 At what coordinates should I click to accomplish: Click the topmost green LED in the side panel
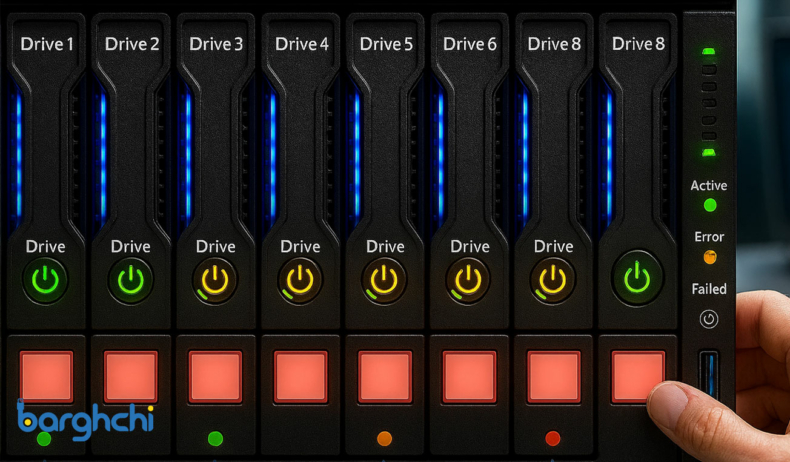(x=708, y=51)
